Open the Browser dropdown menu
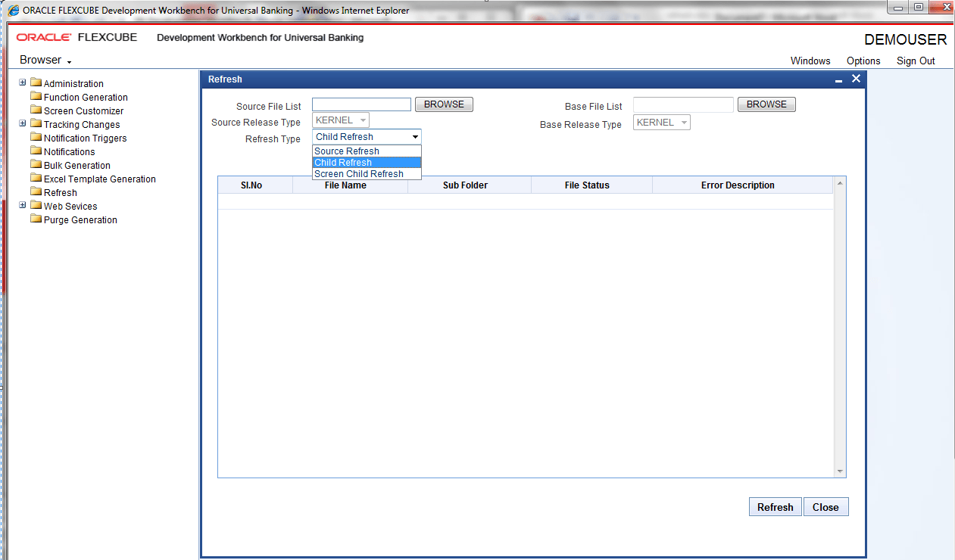Image resolution: width=955 pixels, height=560 pixels. 45,60
